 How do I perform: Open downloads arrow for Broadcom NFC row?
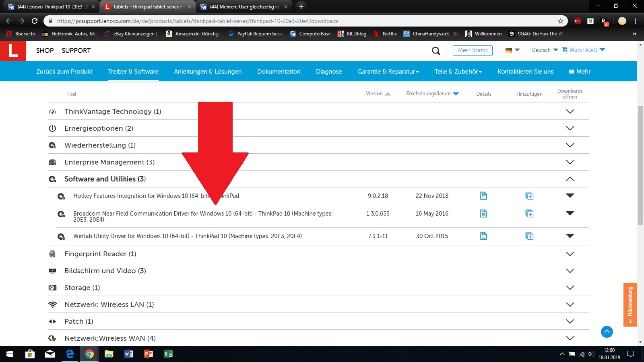(x=570, y=213)
